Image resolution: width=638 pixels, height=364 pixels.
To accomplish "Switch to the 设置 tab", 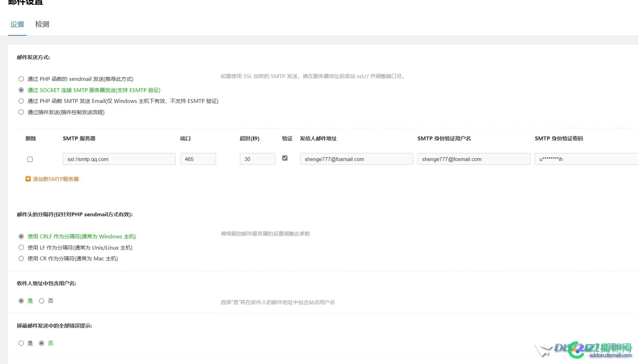I will [x=17, y=24].
